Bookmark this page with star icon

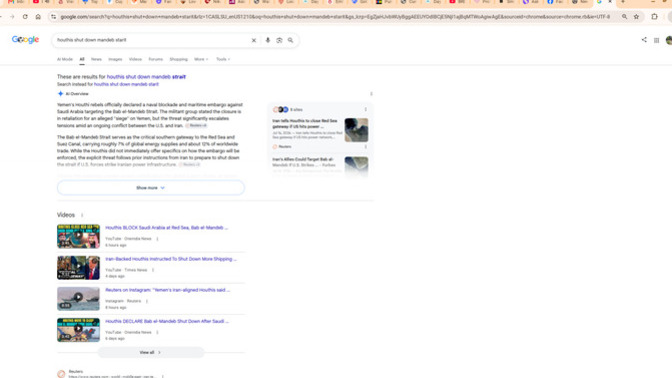[x=636, y=17]
